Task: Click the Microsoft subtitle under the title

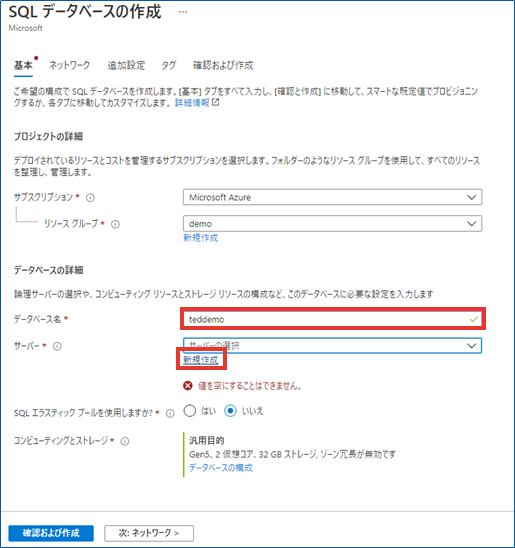Action: pyautogui.click(x=26, y=28)
